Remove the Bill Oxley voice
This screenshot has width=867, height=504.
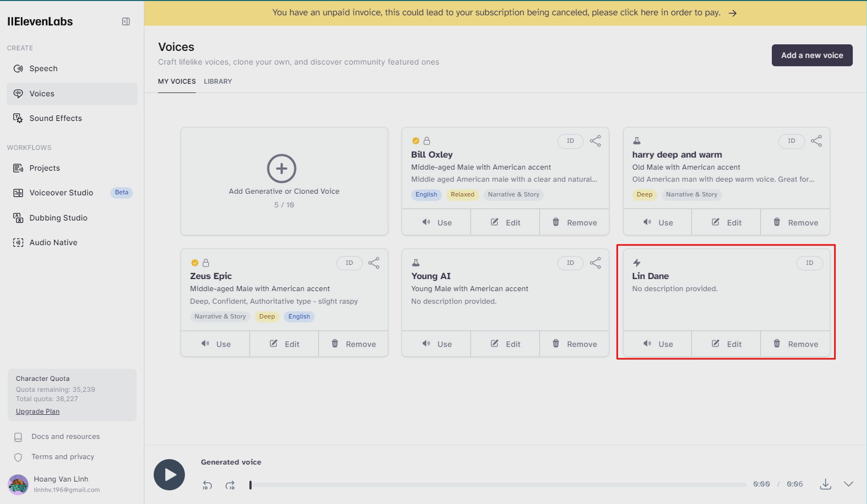pyautogui.click(x=574, y=222)
